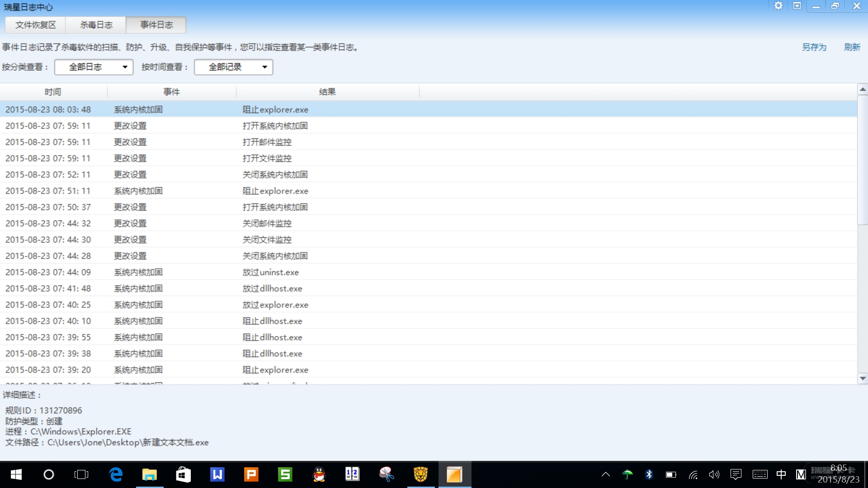Switch to the 文件恢复区 tab

(x=35, y=25)
